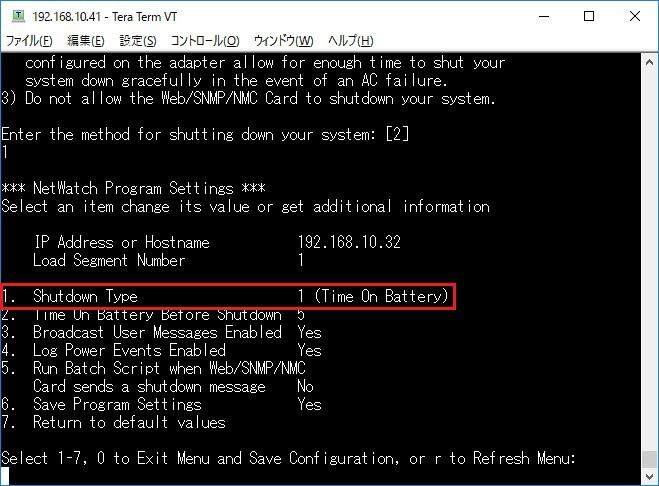The height and width of the screenshot is (486, 659).
Task: Click 'Load Segment Number' label
Action: [x=109, y=260]
